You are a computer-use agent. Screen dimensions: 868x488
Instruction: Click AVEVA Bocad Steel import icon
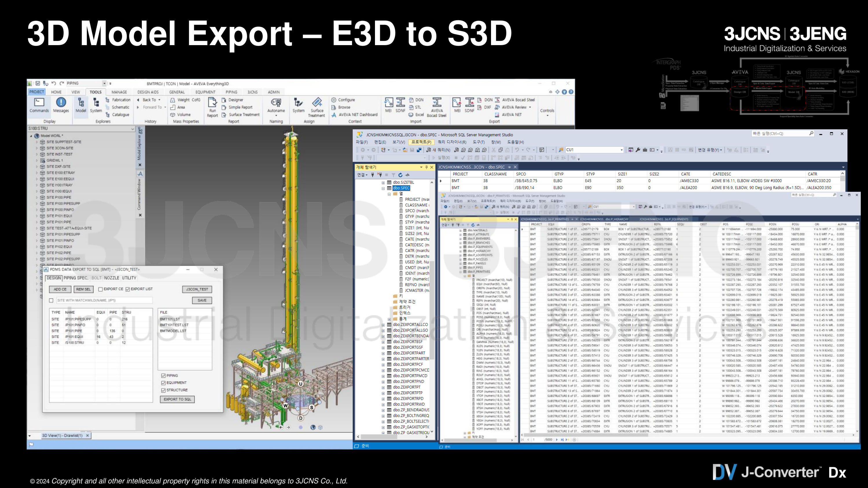coord(437,107)
